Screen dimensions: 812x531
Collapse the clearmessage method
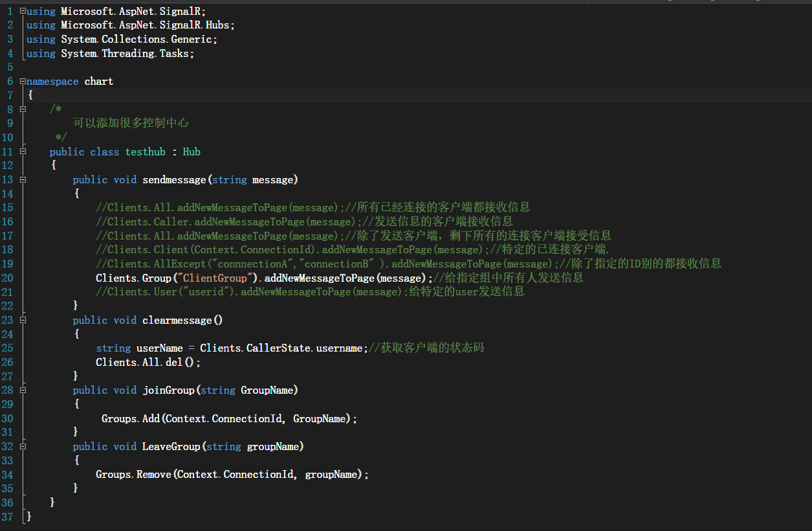(x=23, y=320)
